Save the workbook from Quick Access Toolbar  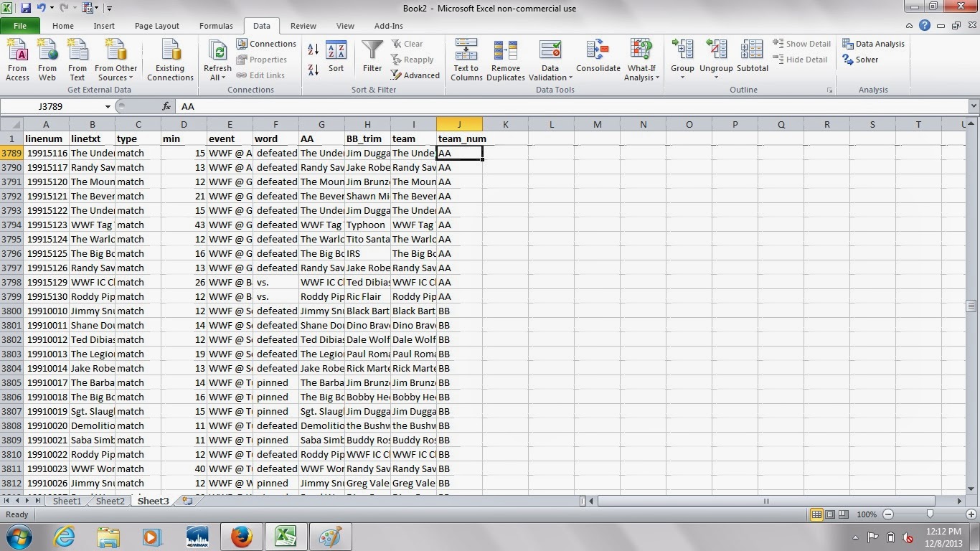(26, 8)
